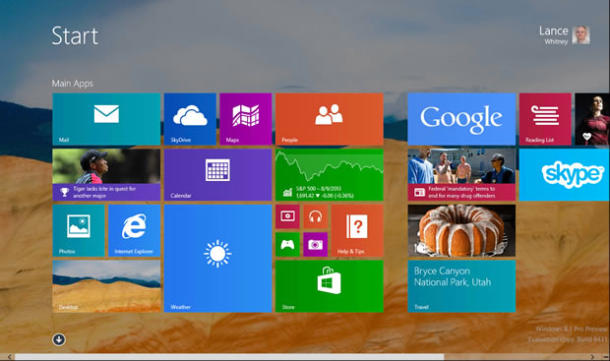This screenshot has height=361, width=610.
Task: Click the Main Apps group label
Action: click(72, 83)
